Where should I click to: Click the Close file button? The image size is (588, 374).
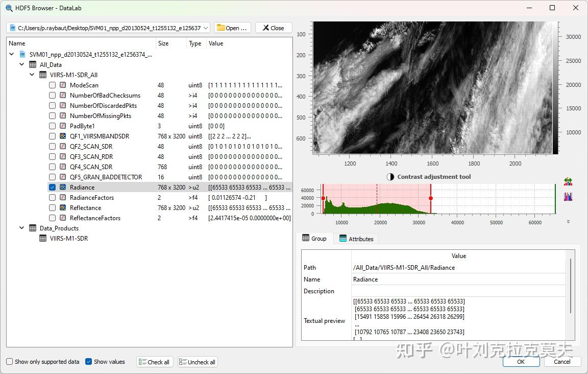pos(274,28)
